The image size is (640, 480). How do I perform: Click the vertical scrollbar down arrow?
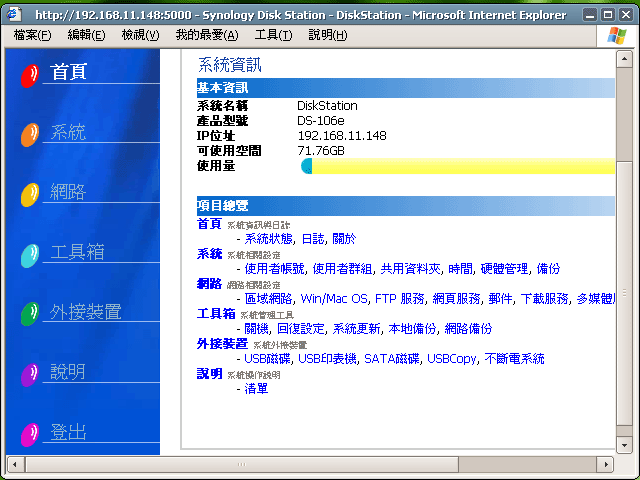[624, 445]
